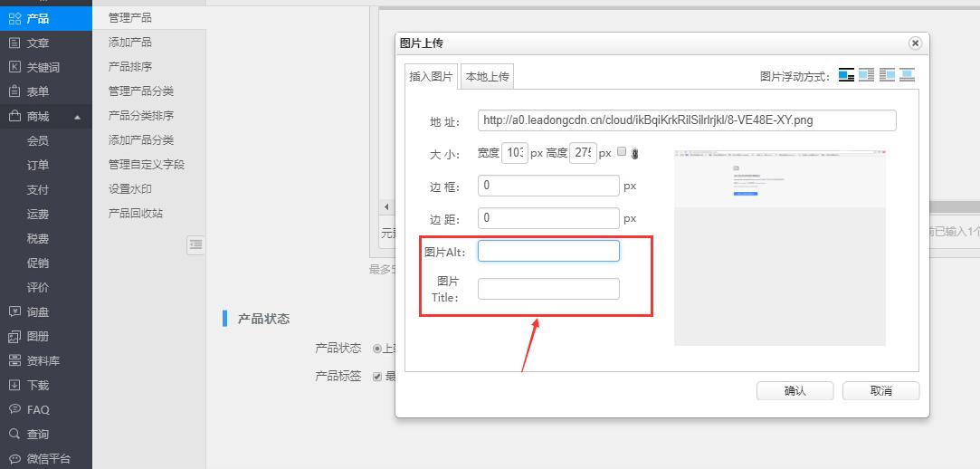
Task: Close the 图片上传 dialog with X icon
Action: 915,43
